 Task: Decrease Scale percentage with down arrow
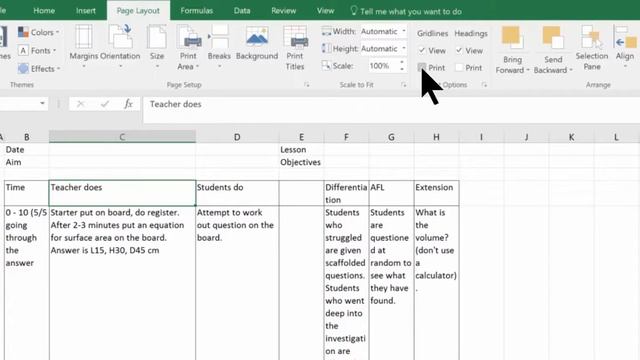point(402,69)
